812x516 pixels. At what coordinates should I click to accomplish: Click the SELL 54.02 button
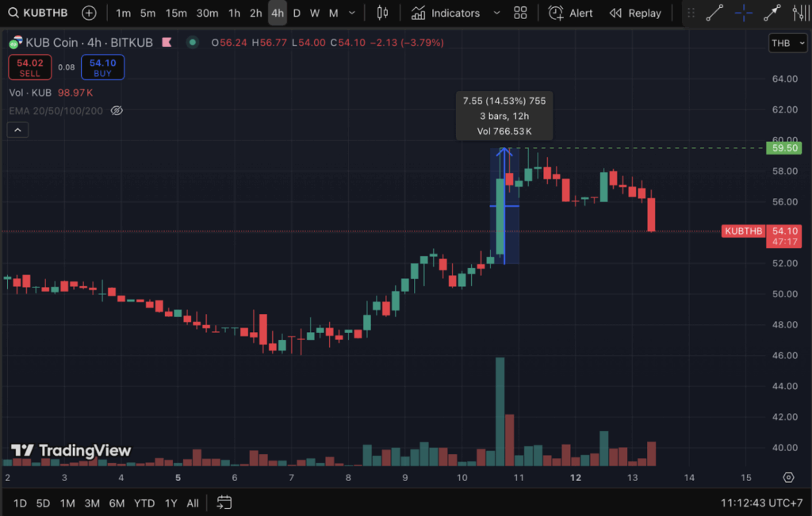(30, 67)
